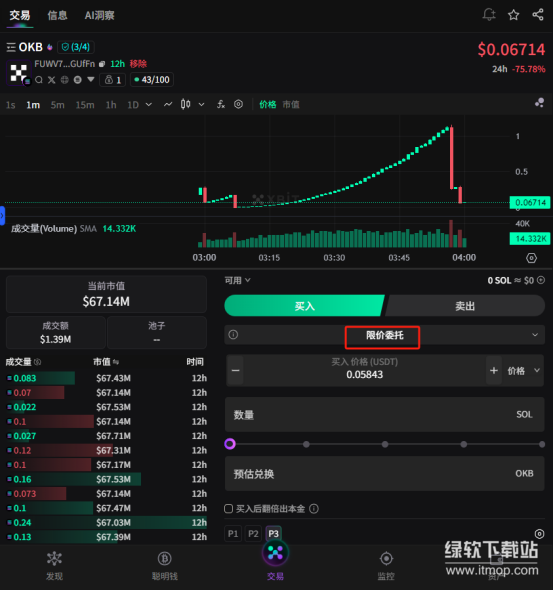
Task: Switch chart to market cap (市值) view
Action: coord(291,105)
